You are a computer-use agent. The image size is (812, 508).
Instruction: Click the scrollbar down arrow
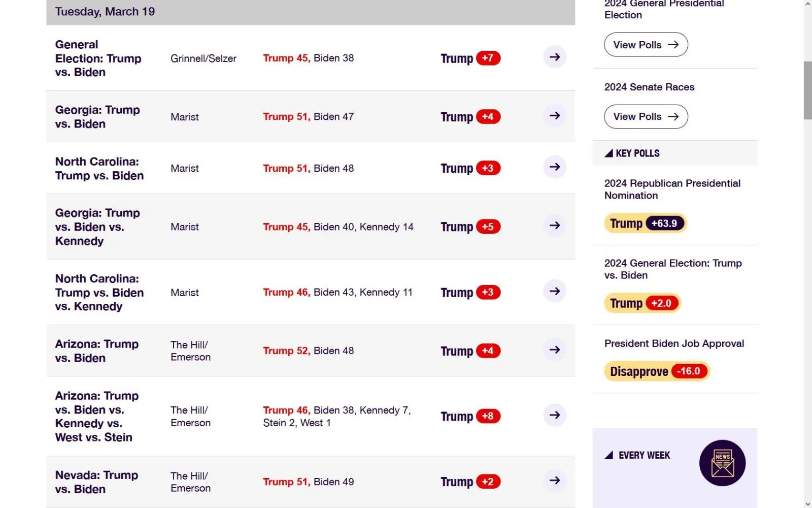807,504
